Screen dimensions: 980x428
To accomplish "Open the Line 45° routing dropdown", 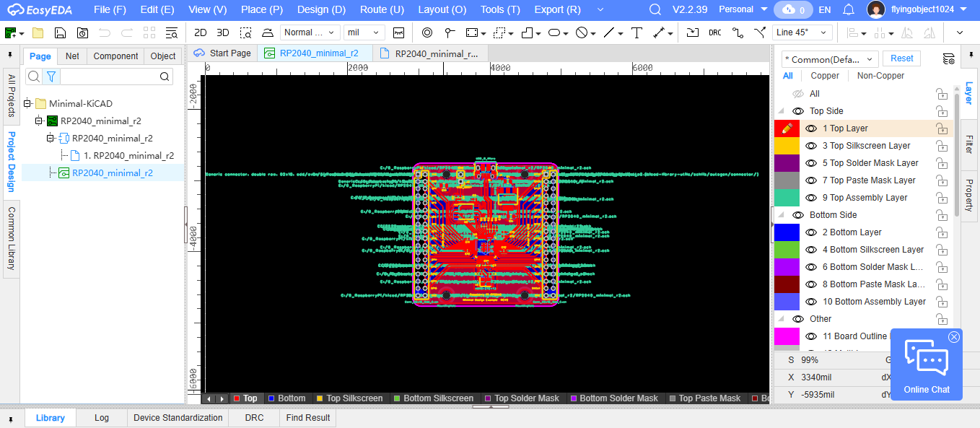I will tap(802, 32).
